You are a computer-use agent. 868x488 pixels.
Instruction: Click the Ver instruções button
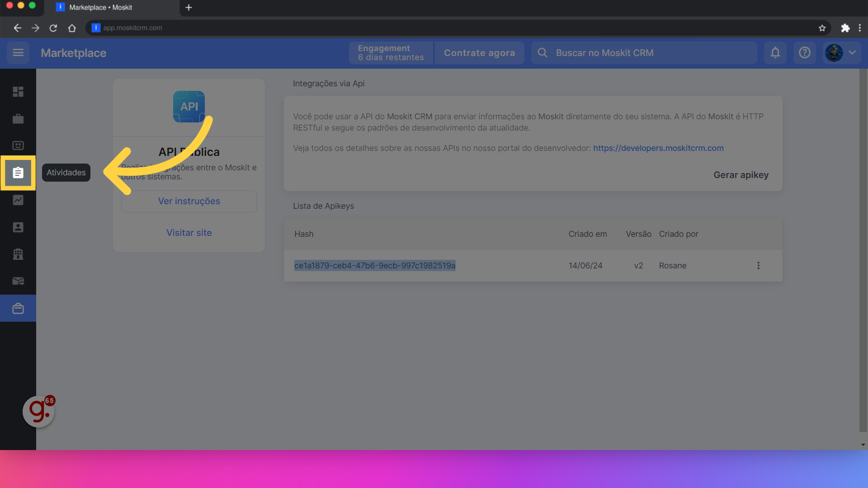point(189,201)
